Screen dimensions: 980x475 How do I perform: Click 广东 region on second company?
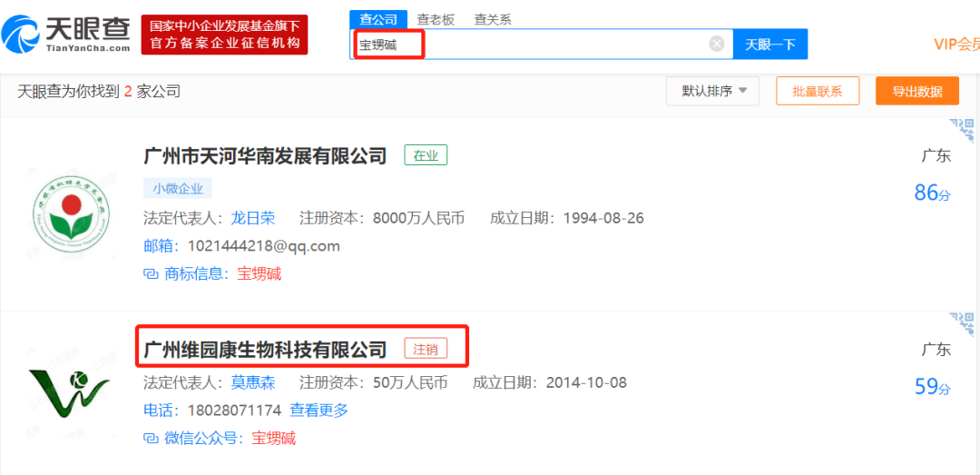[x=936, y=350]
